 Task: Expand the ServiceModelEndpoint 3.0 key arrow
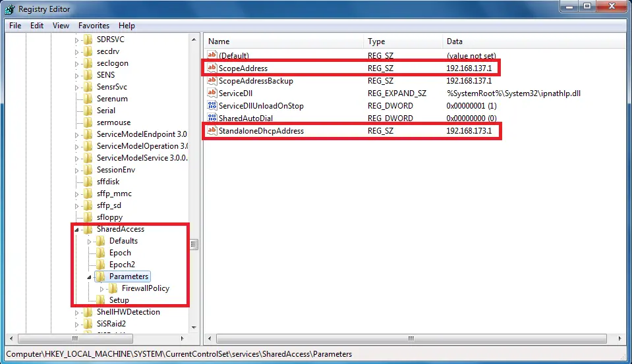[x=76, y=135]
